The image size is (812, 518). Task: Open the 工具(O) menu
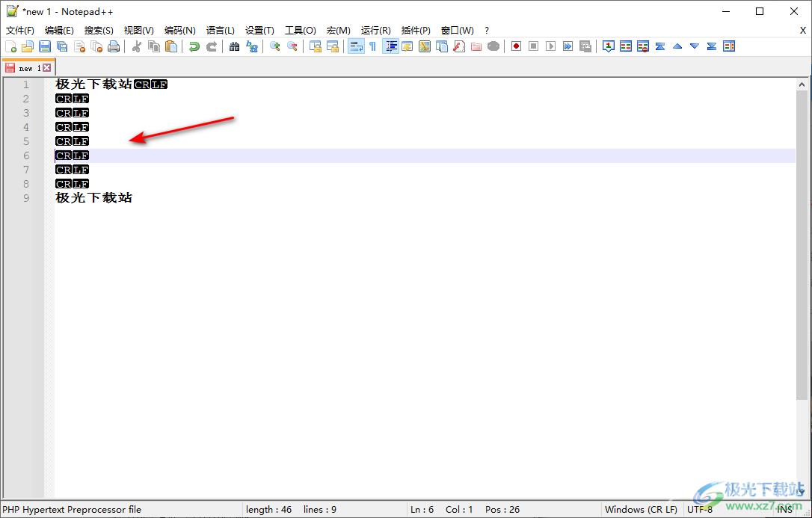point(301,31)
